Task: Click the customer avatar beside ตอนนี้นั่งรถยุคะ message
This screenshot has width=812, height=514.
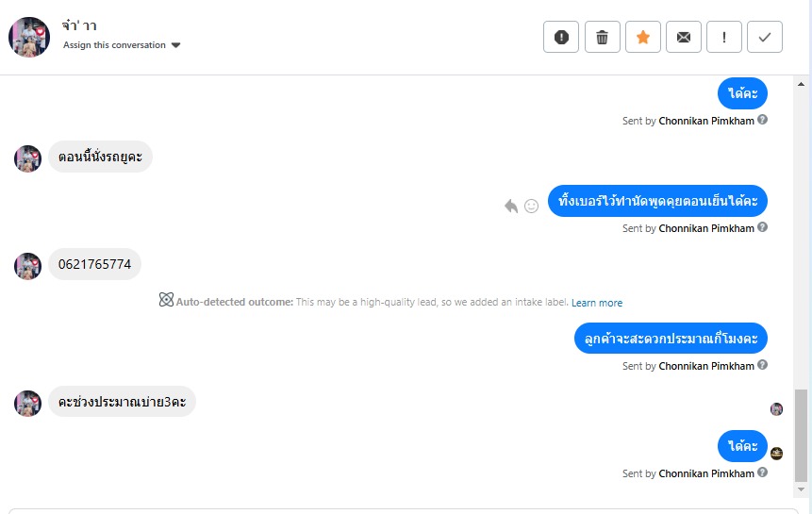Action: coord(28,158)
